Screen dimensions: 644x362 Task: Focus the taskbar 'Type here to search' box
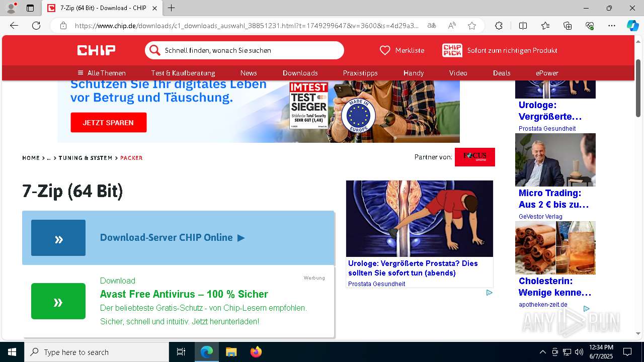(97, 352)
